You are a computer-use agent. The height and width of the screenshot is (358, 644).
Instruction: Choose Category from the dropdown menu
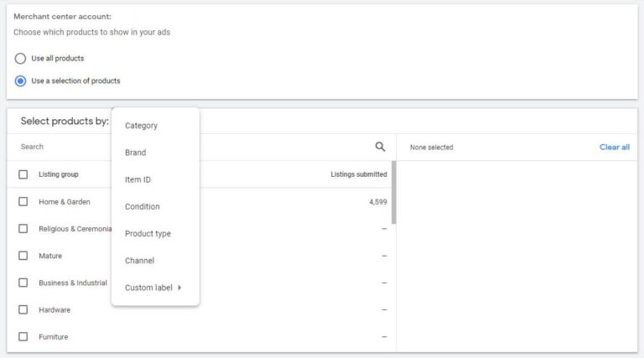click(155, 126)
